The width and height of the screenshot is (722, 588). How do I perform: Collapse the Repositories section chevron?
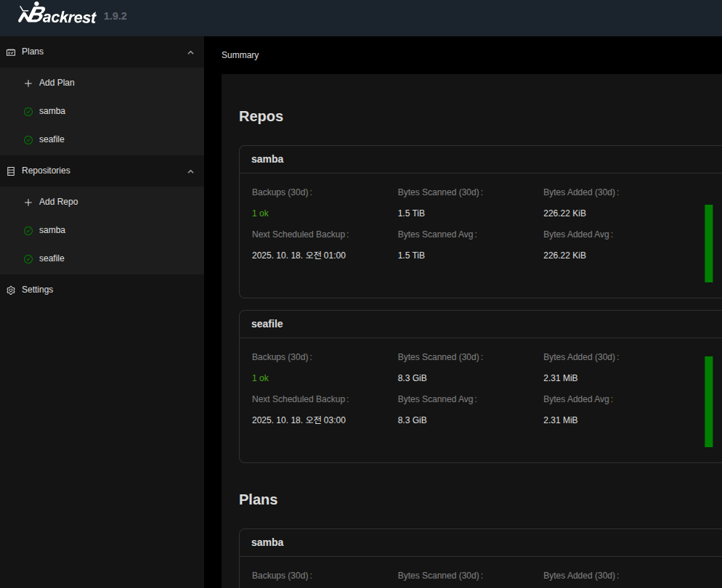click(x=190, y=171)
